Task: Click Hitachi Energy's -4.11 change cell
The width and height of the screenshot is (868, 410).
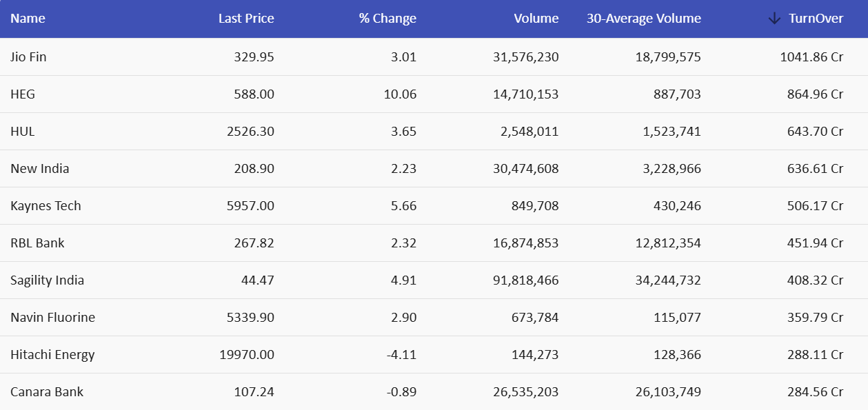Action: (403, 354)
